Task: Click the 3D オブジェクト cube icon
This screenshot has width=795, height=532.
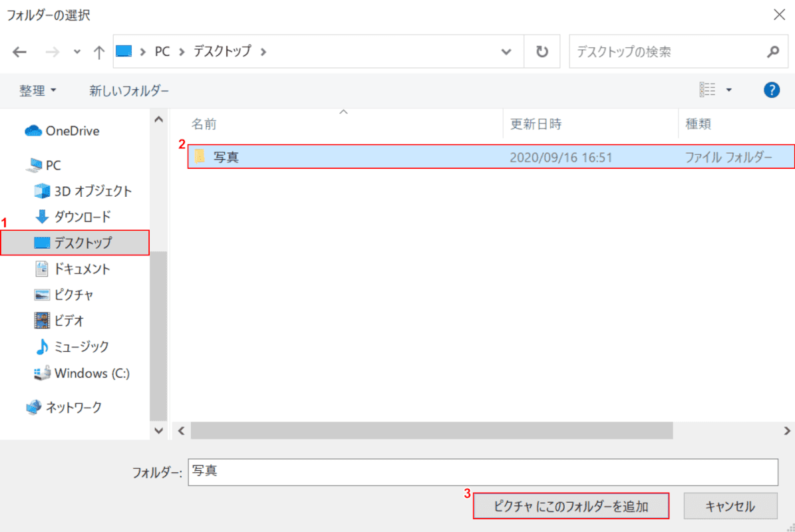Action: click(42, 191)
